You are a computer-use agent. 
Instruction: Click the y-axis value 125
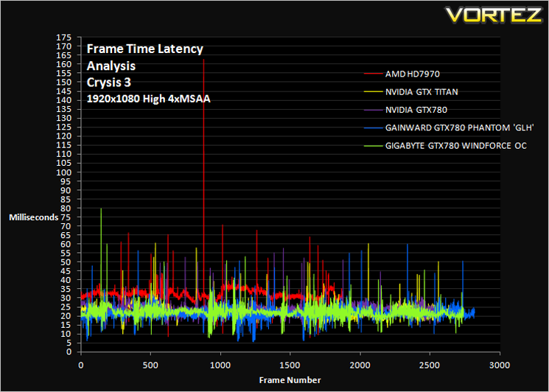(x=64, y=127)
